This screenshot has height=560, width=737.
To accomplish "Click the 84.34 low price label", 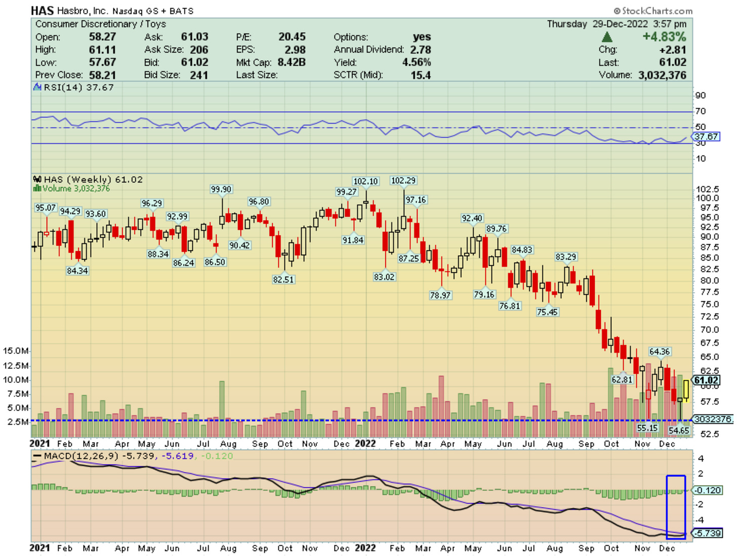I will [x=77, y=270].
